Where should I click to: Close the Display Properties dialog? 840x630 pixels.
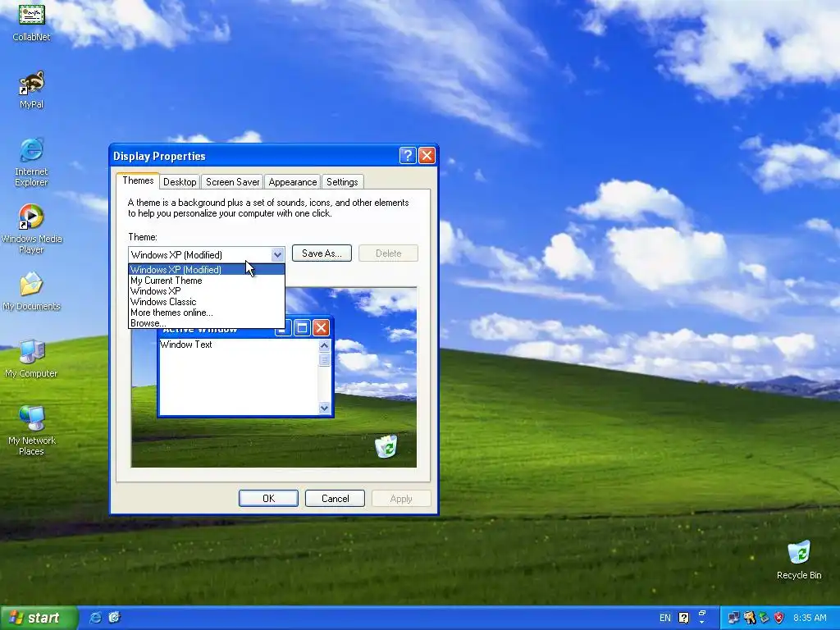(x=427, y=155)
